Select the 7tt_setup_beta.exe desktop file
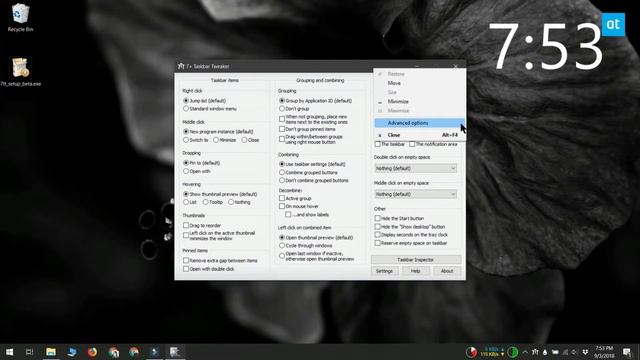This screenshot has width=640, height=360. tap(20, 71)
